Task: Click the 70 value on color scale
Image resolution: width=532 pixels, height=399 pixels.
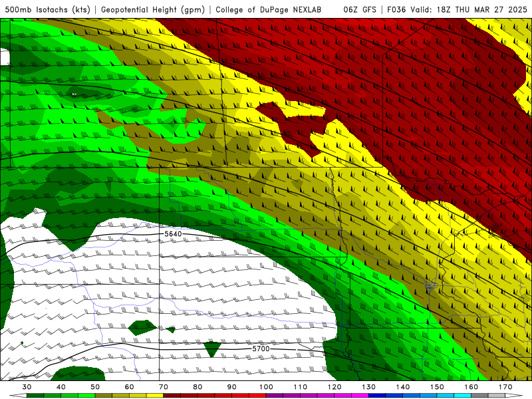Action: pyautogui.click(x=164, y=387)
